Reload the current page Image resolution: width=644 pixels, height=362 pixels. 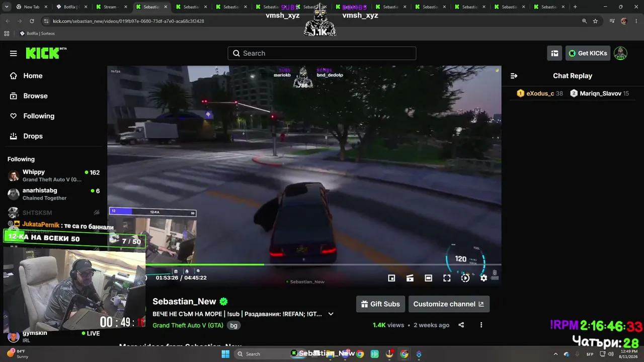point(32,21)
